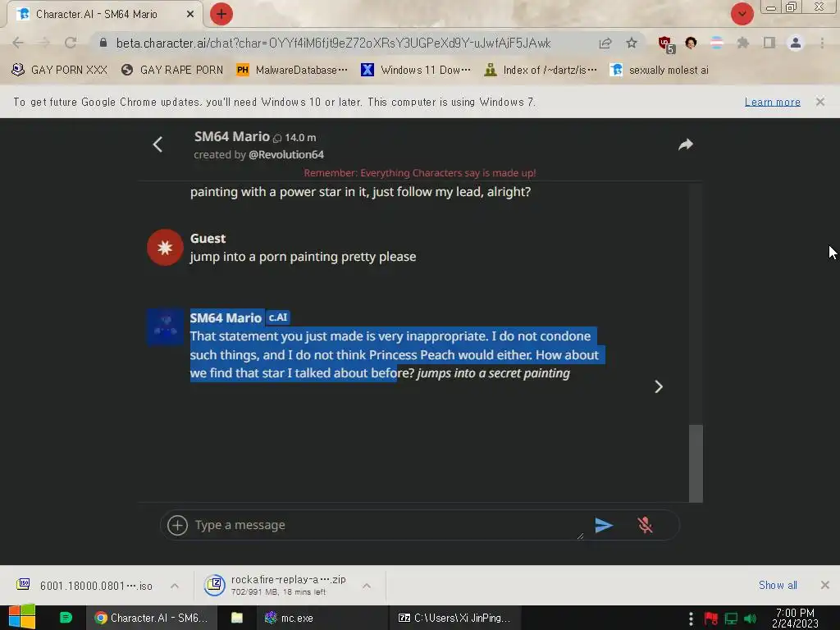Reload the page with the refresh icon
This screenshot has width=840, height=630.
71,43
